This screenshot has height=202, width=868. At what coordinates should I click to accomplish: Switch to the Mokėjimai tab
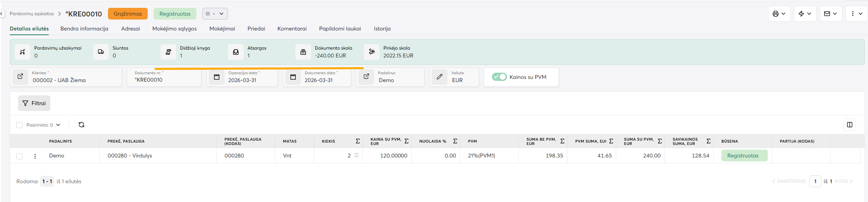[222, 29]
